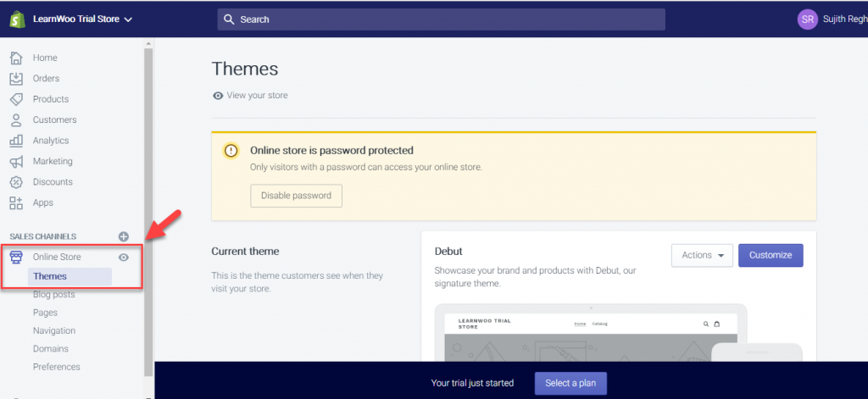Click the Analytics bar chart icon
This screenshot has height=399, width=868.
16,141
